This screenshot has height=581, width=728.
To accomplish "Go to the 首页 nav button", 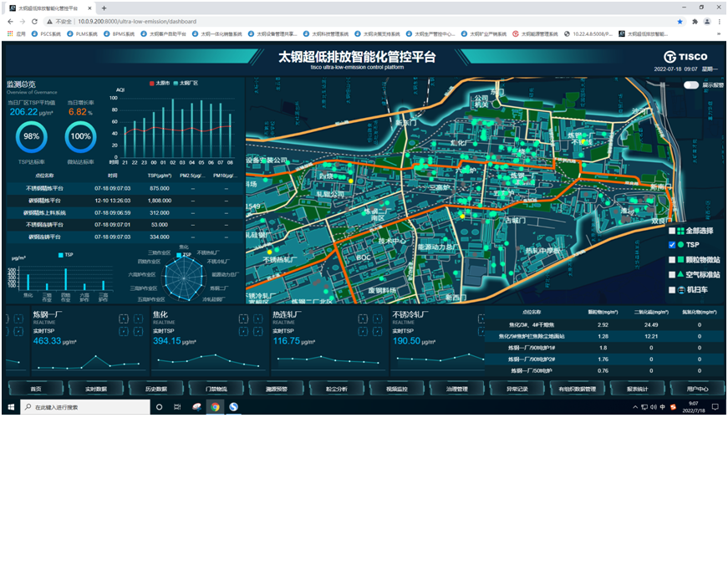I will coord(36,388).
